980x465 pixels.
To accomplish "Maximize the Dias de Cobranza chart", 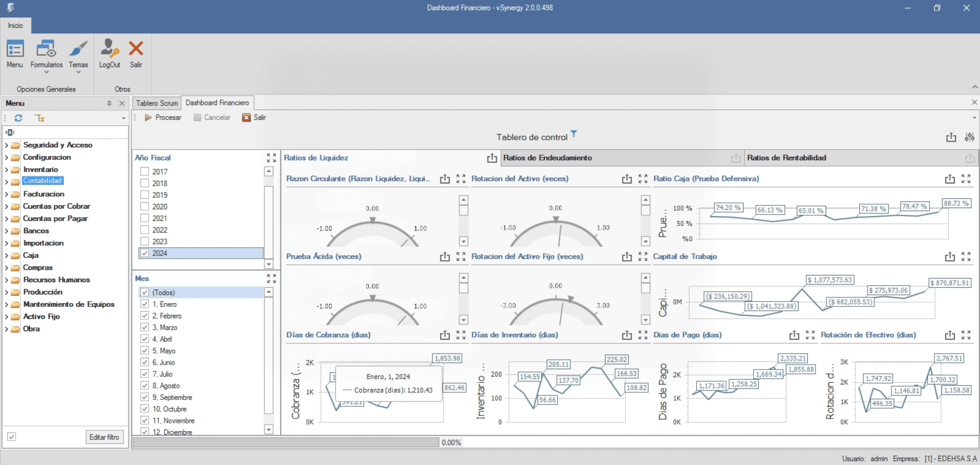I will click(461, 335).
